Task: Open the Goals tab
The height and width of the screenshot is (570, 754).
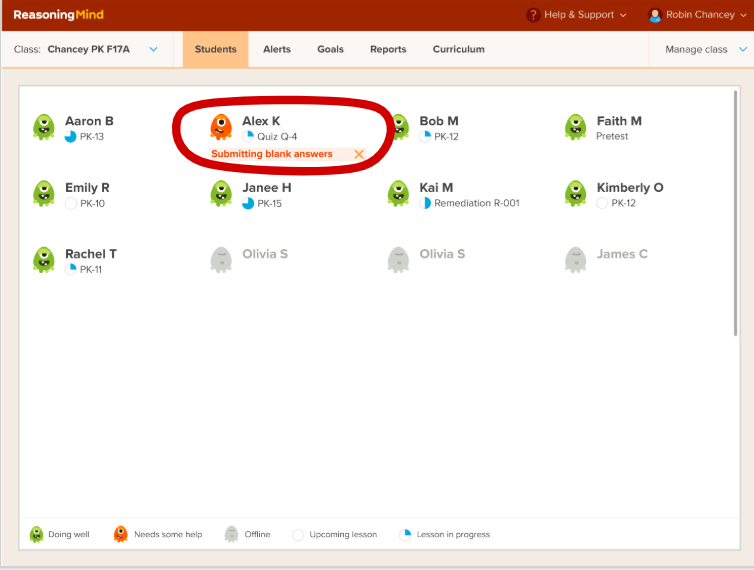Action: click(330, 49)
